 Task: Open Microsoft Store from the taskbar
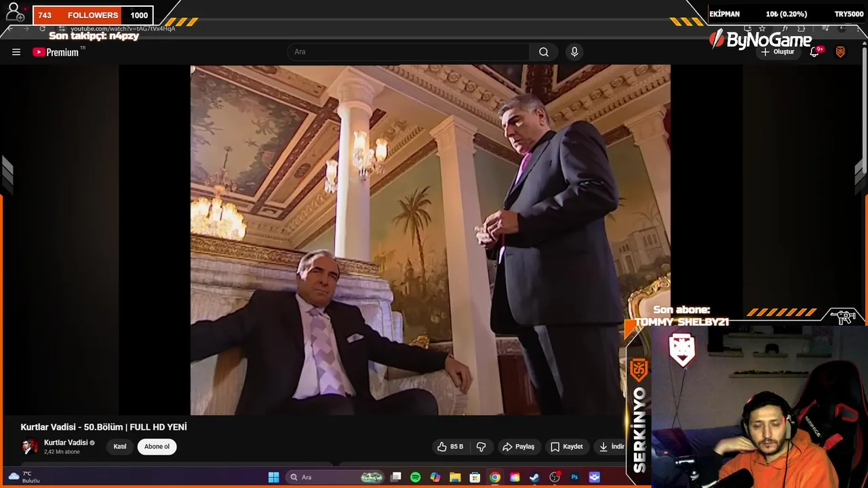tap(475, 477)
